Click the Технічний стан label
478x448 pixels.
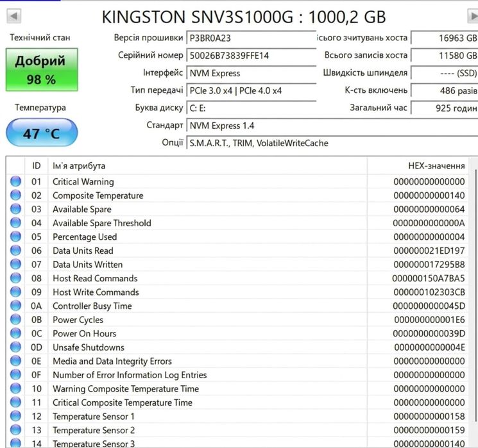(x=40, y=37)
